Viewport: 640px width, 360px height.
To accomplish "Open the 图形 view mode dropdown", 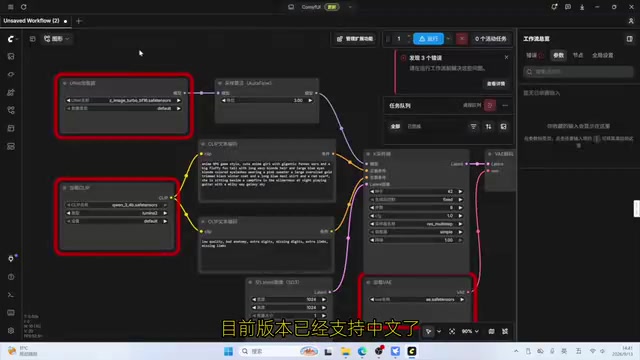I will pyautogui.click(x=57, y=39).
